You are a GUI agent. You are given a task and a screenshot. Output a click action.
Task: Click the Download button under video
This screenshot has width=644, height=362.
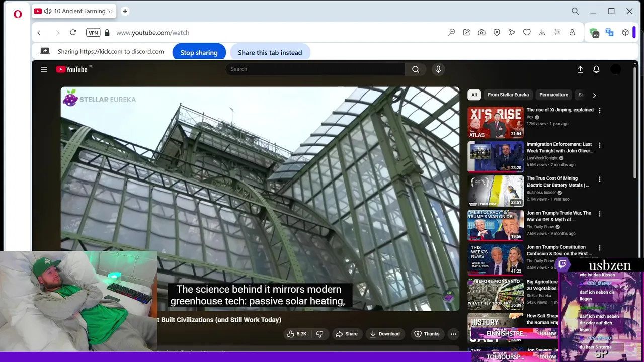point(385,334)
